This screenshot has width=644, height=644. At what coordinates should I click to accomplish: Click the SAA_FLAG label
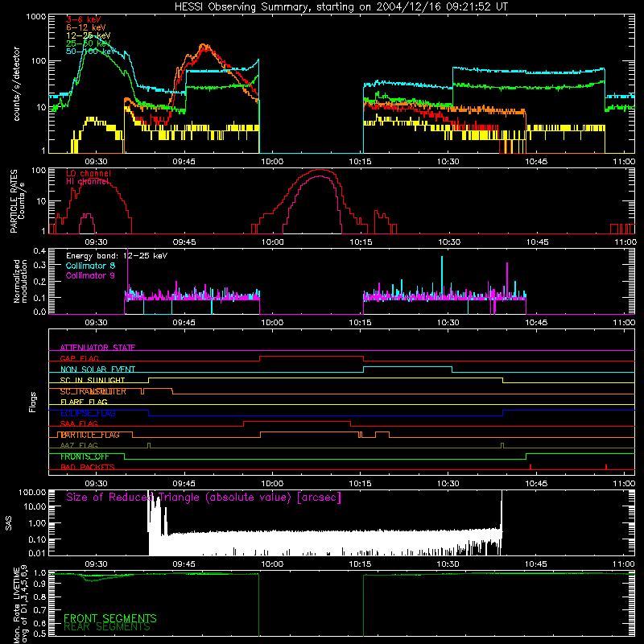coord(79,423)
